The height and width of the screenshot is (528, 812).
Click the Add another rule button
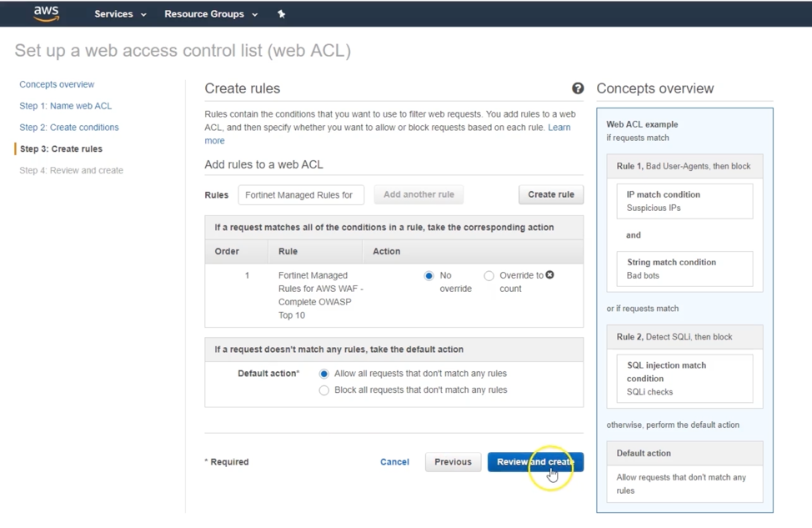(x=419, y=194)
